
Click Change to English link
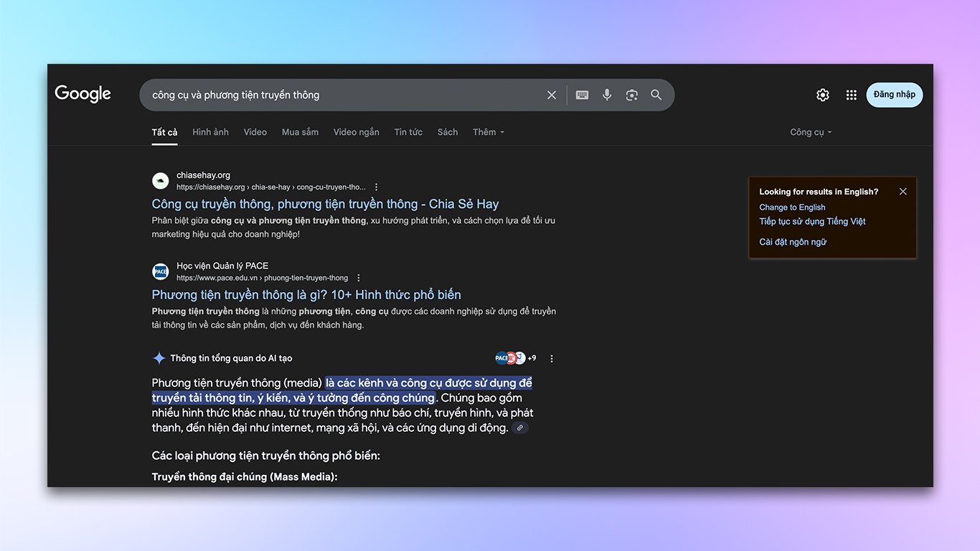coord(792,207)
